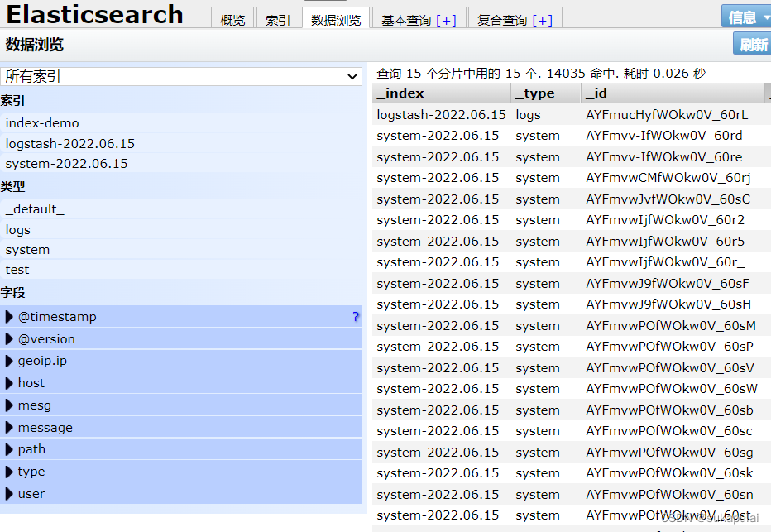Click the help question mark beside @timestamp
Viewport: 771px width, 532px height.
[x=356, y=317]
